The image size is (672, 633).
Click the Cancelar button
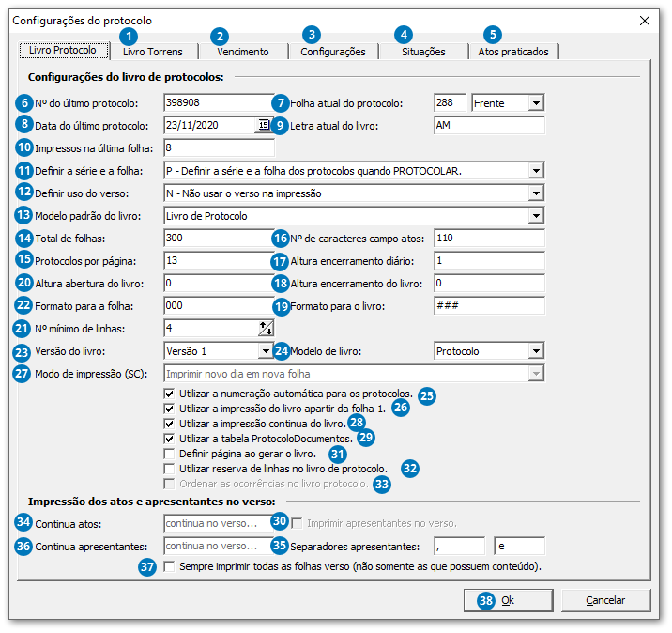[605, 600]
